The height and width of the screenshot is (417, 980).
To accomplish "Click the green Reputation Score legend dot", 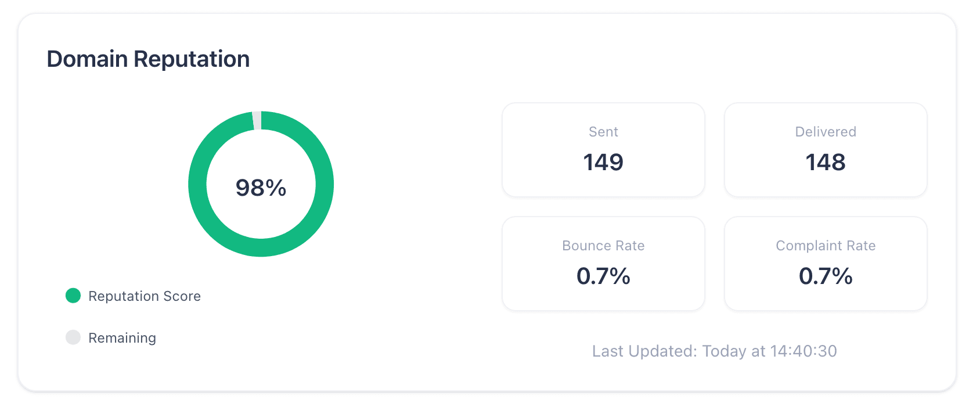I will (x=73, y=296).
